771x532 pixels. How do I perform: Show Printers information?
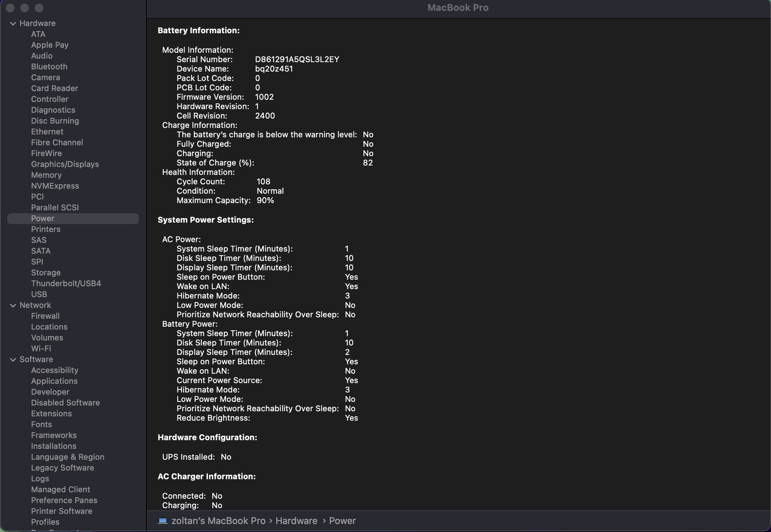pyautogui.click(x=46, y=229)
